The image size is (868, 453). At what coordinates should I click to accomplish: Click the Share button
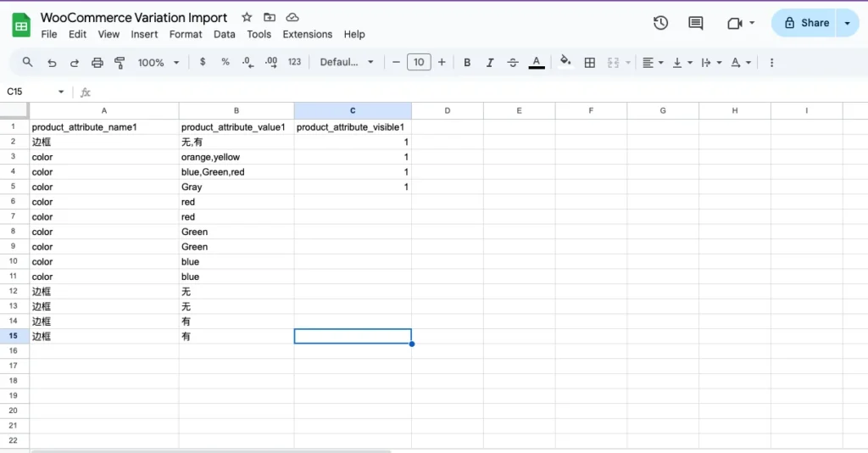tap(805, 23)
